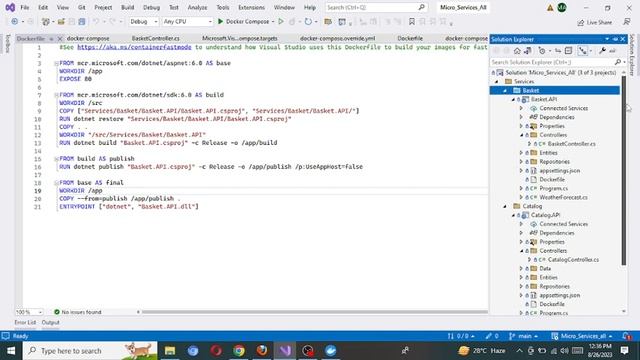The width and height of the screenshot is (640, 360).
Task: Click the No issues found indicator
Action: [x=78, y=312]
